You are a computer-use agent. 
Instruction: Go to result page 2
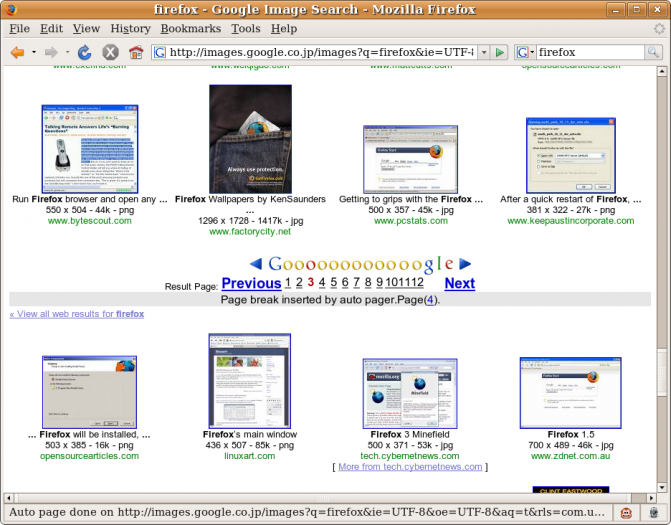(x=299, y=282)
